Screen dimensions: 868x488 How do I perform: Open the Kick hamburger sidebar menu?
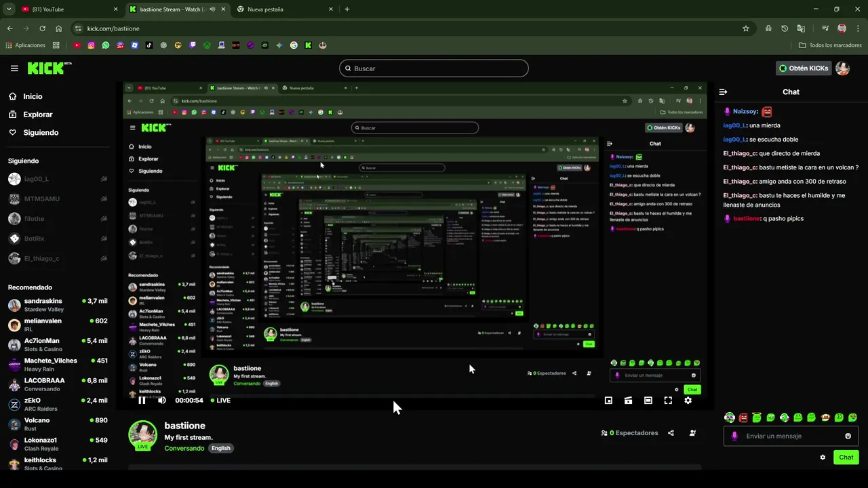click(x=14, y=68)
